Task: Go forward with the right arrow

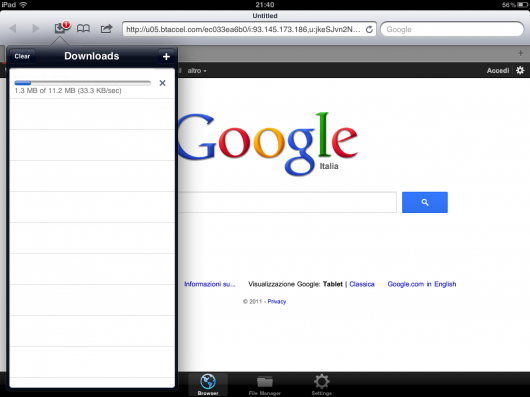Action: 35,28
